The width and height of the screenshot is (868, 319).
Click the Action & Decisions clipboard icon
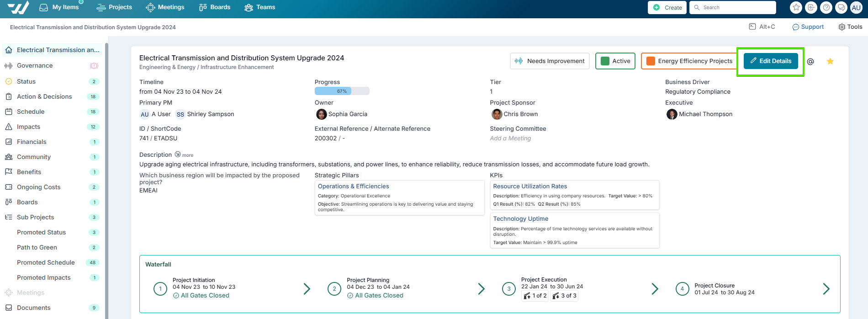tap(9, 96)
